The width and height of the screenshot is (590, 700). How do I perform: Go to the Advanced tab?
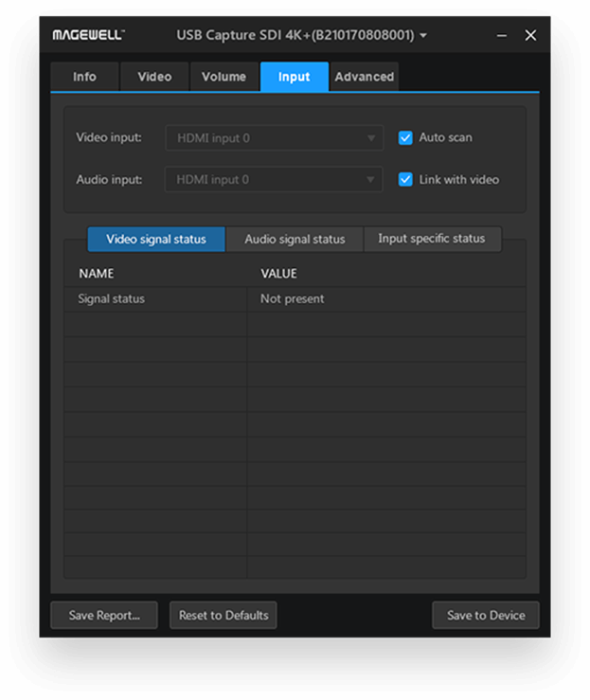[365, 77]
